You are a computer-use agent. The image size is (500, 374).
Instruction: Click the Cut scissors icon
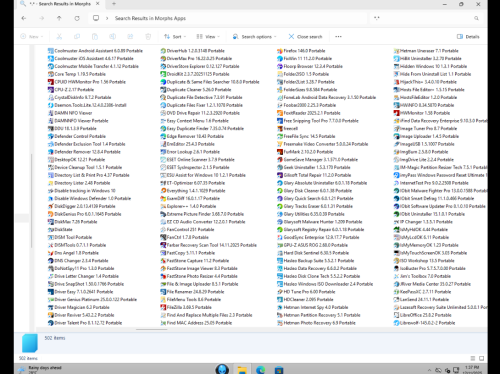(59, 37)
